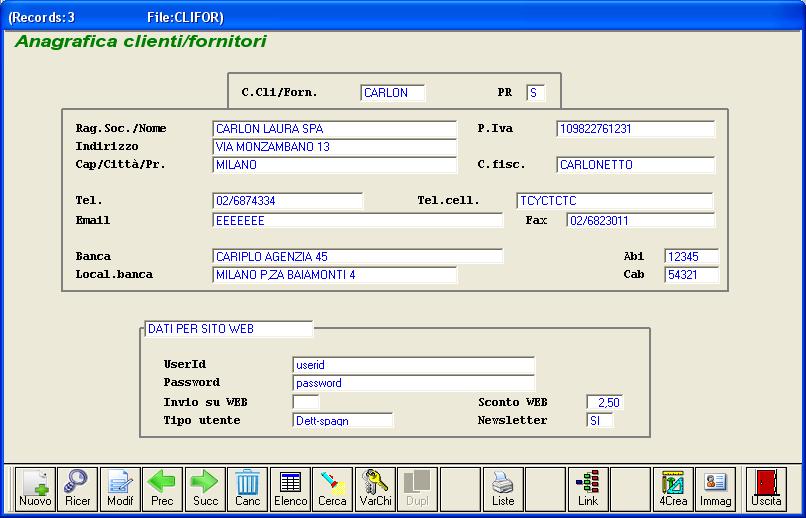The image size is (806, 518).
Task: Exit via the Uscita door icon
Action: click(766, 489)
